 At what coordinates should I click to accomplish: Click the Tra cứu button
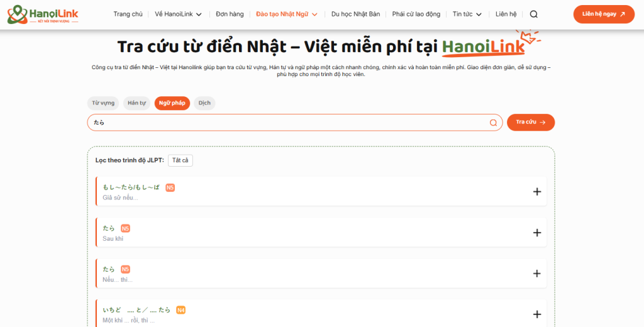pos(531,123)
